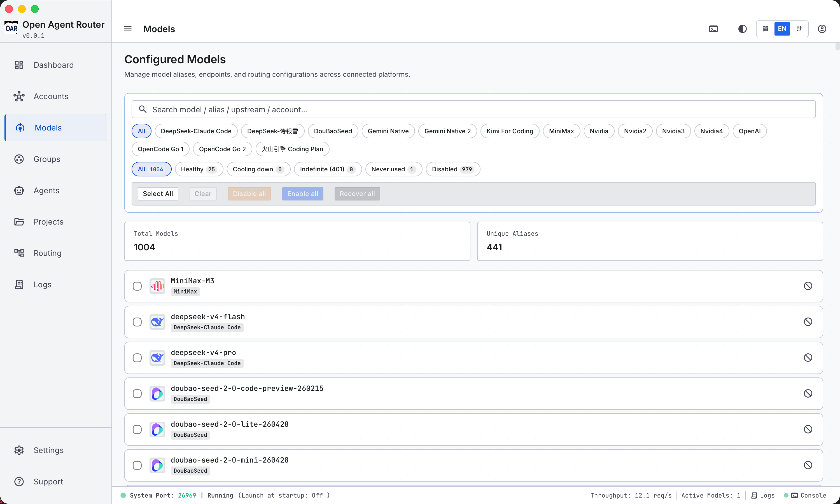
Task: Click the Recover all button
Action: click(357, 193)
